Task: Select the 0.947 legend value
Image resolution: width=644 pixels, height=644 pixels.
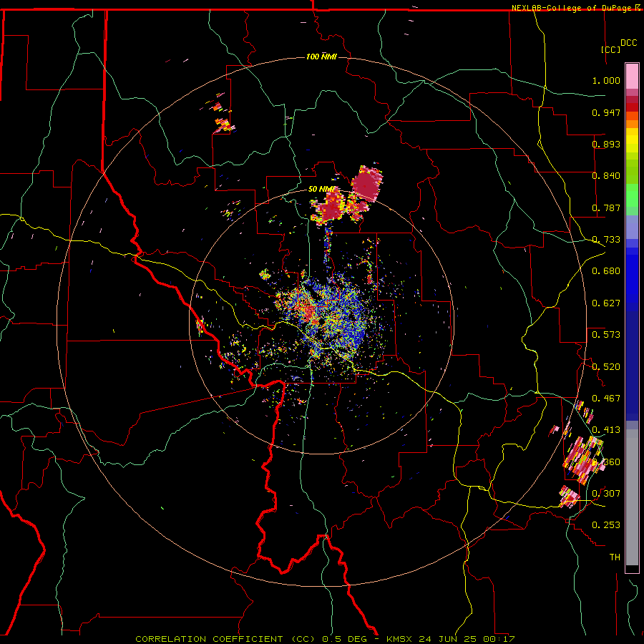Action: coord(606,112)
